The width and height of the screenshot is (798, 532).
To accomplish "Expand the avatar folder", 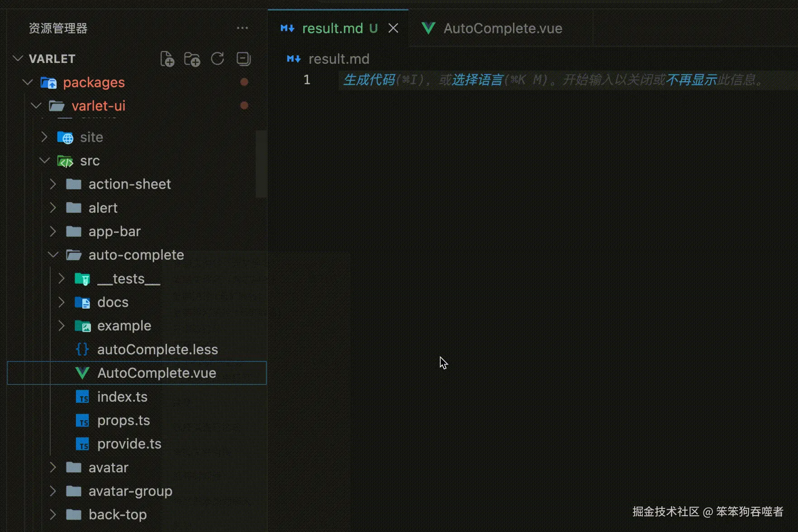I will tap(53, 467).
